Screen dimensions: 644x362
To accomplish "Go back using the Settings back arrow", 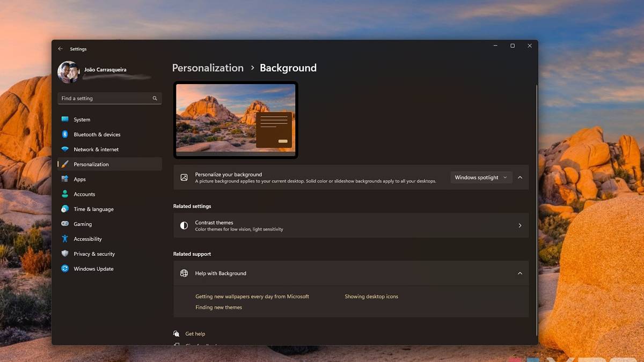I will (x=60, y=49).
